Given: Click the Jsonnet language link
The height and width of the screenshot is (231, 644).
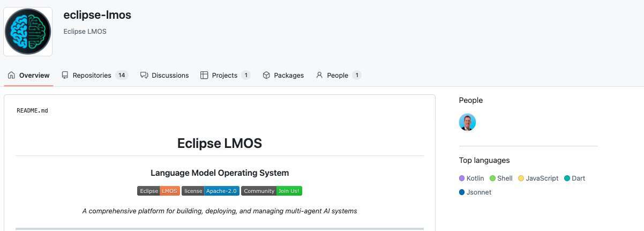Looking at the screenshot, I should [x=478, y=192].
